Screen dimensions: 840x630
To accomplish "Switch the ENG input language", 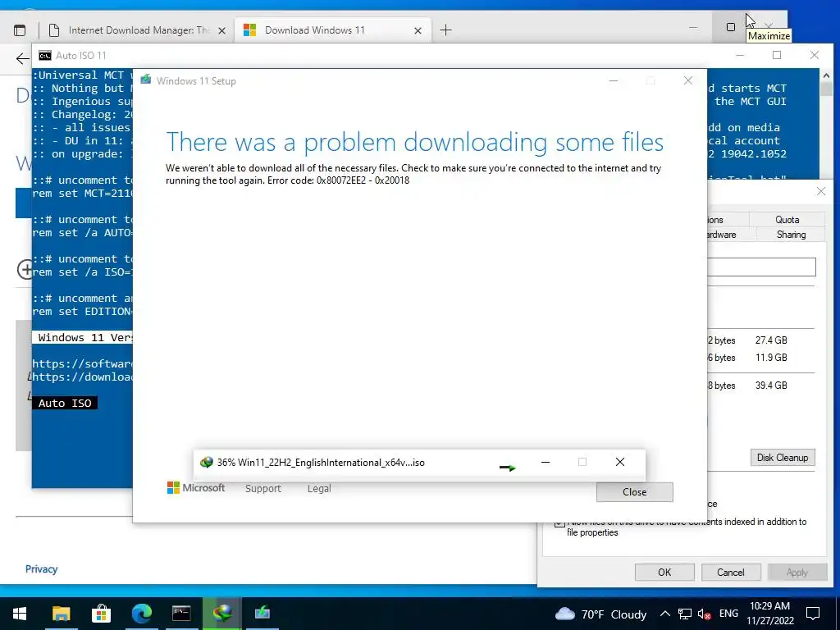I will click(728, 614).
